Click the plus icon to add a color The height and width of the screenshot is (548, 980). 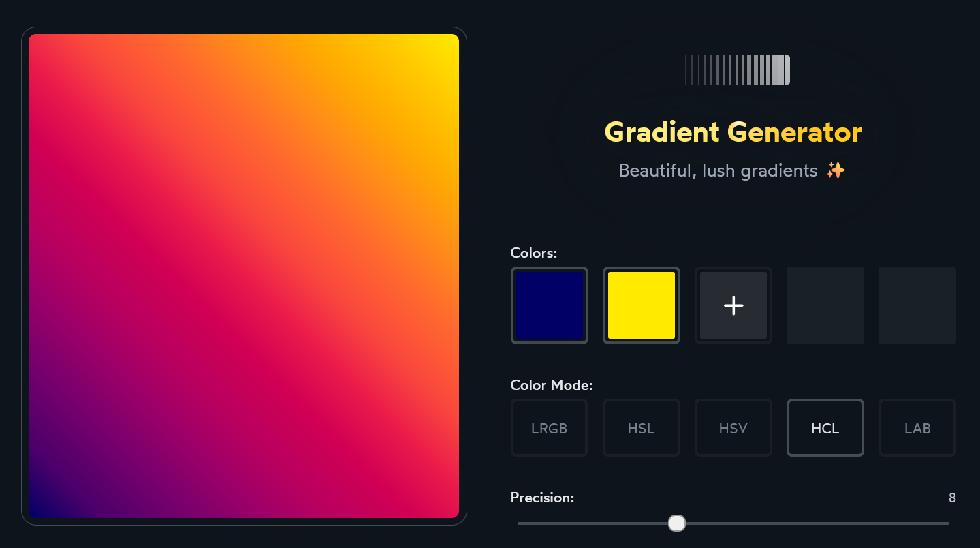point(733,305)
